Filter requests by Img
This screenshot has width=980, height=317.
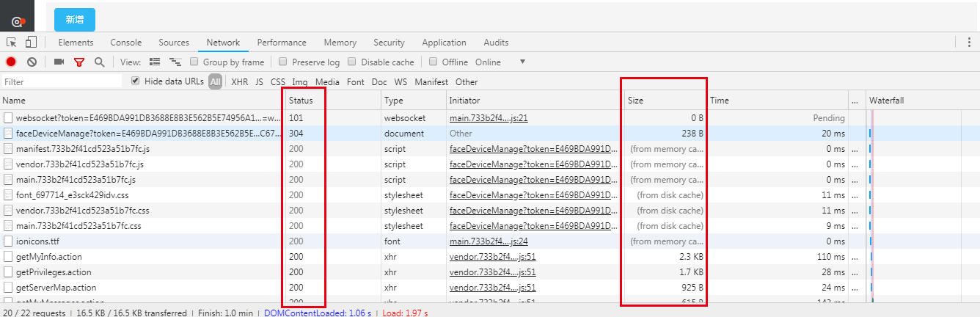click(300, 82)
